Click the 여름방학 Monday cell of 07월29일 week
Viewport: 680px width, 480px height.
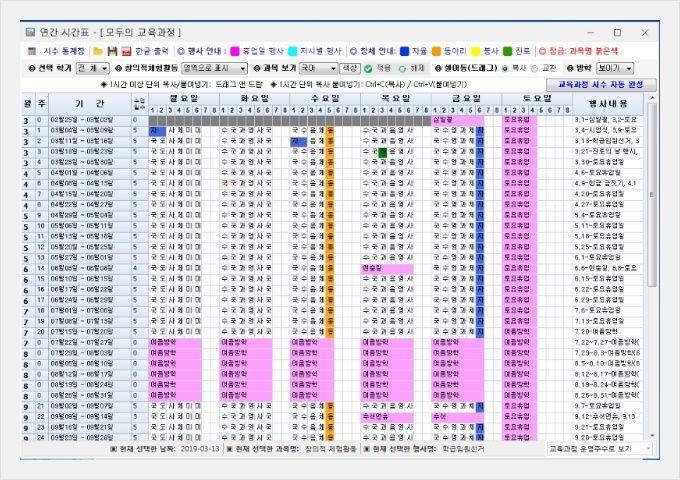pyautogui.click(x=175, y=353)
